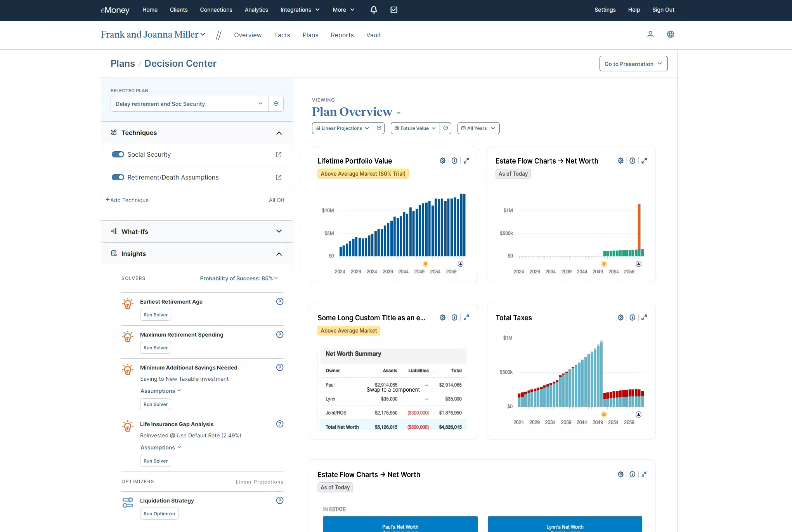Turn off Retirement/Death Assumptions toggle
The width and height of the screenshot is (792, 532).
click(x=118, y=177)
